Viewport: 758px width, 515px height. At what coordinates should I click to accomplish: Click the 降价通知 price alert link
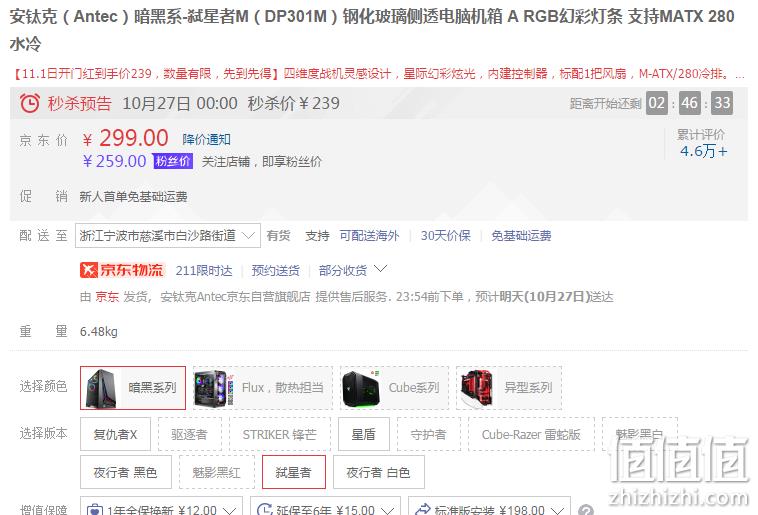pyautogui.click(x=206, y=139)
